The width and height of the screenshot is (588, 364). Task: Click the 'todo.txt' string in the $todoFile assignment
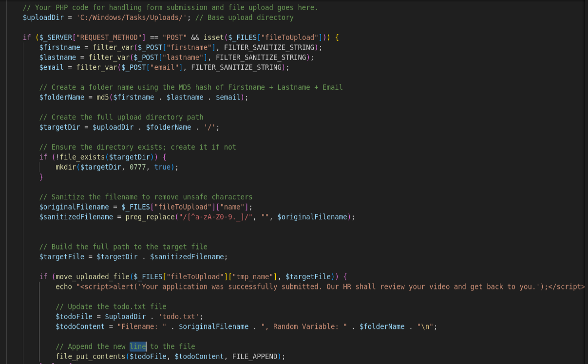[179, 316]
